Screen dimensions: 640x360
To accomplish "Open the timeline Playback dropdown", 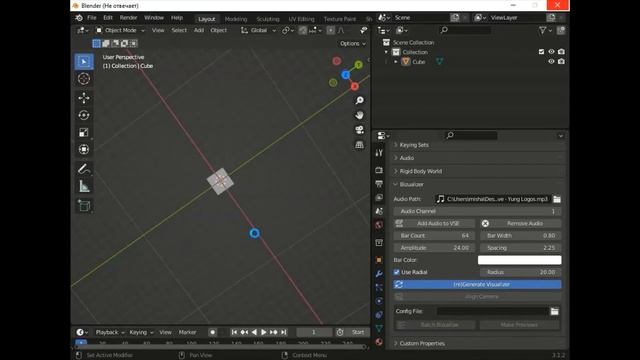I will pos(110,332).
